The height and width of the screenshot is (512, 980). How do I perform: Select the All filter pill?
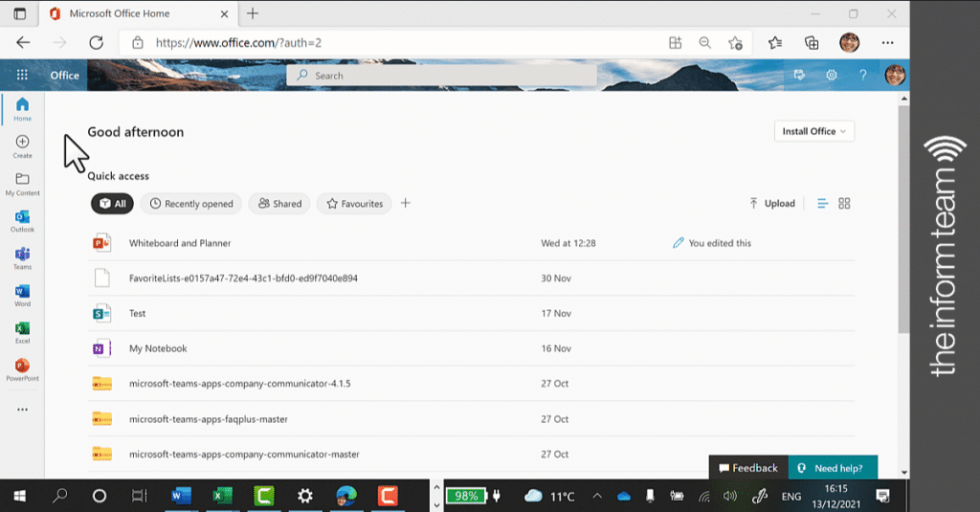113,203
